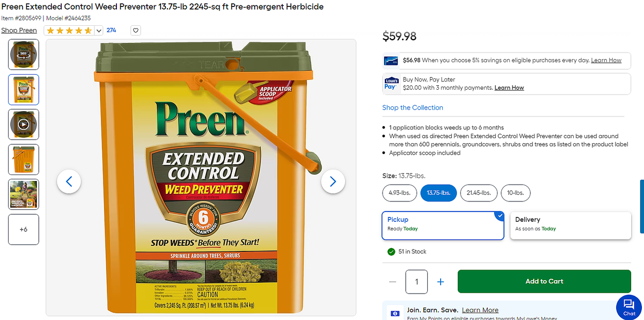
Task: Select the 13.75-lbs. size option
Action: tap(438, 193)
